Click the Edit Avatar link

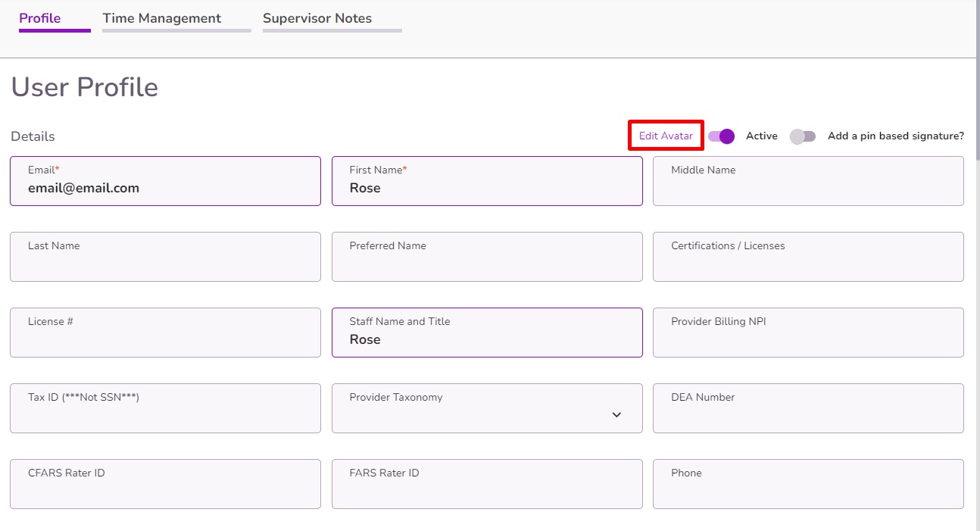tap(666, 136)
